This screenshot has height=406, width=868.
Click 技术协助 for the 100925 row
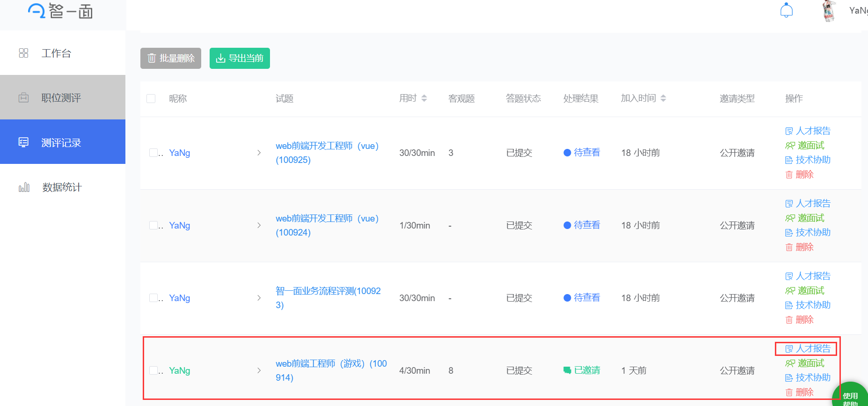[x=808, y=160]
